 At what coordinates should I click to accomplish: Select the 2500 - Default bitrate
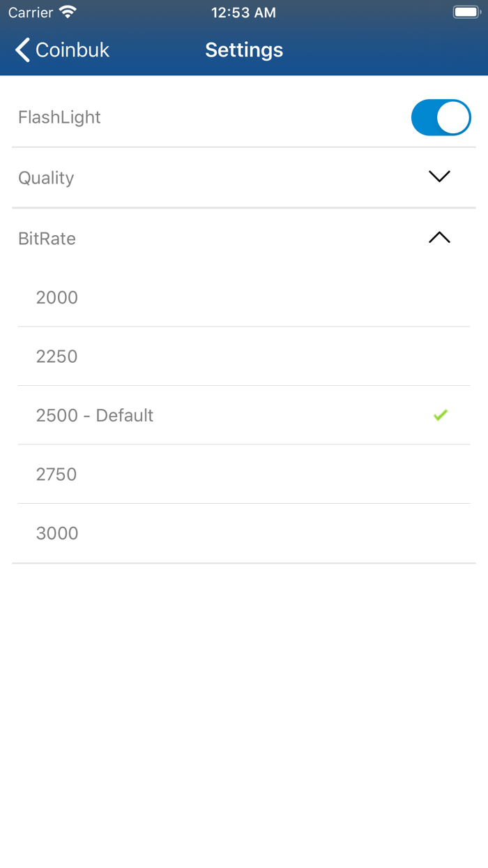coord(95,415)
